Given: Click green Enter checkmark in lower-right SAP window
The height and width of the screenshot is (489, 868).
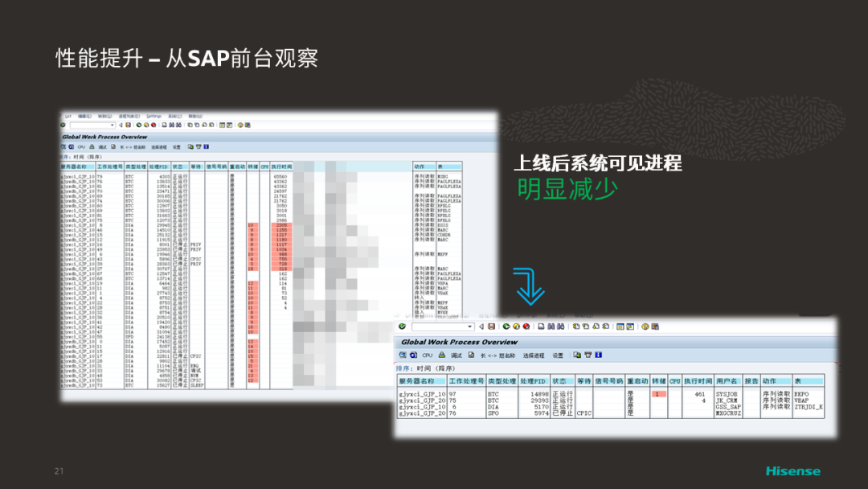Looking at the screenshot, I should (x=402, y=327).
